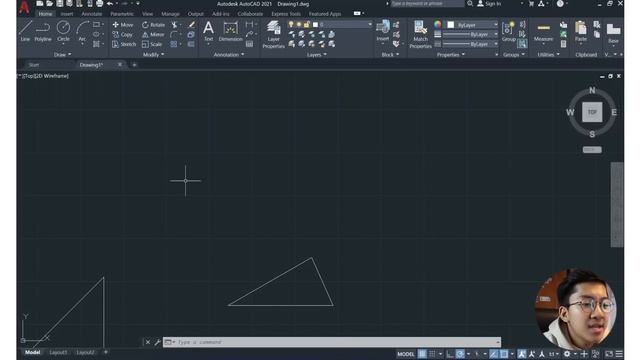Select the Dimension tool

point(231,32)
